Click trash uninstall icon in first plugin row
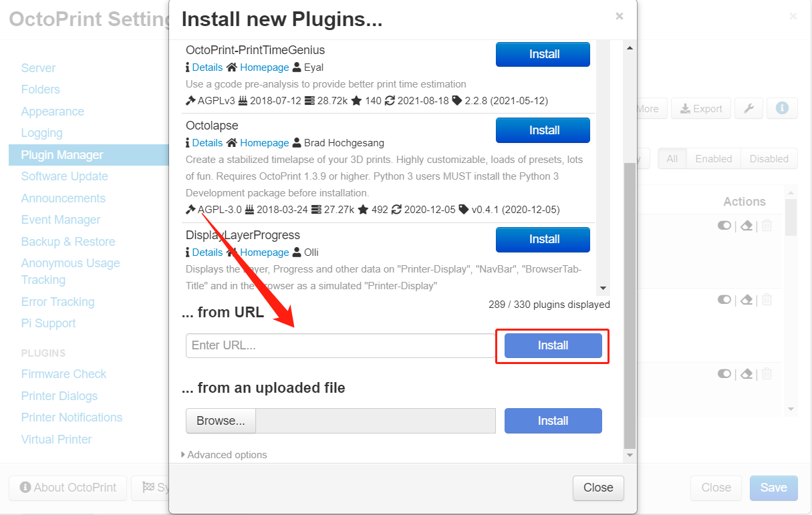Screen dimensions: 812x515 (x=767, y=226)
